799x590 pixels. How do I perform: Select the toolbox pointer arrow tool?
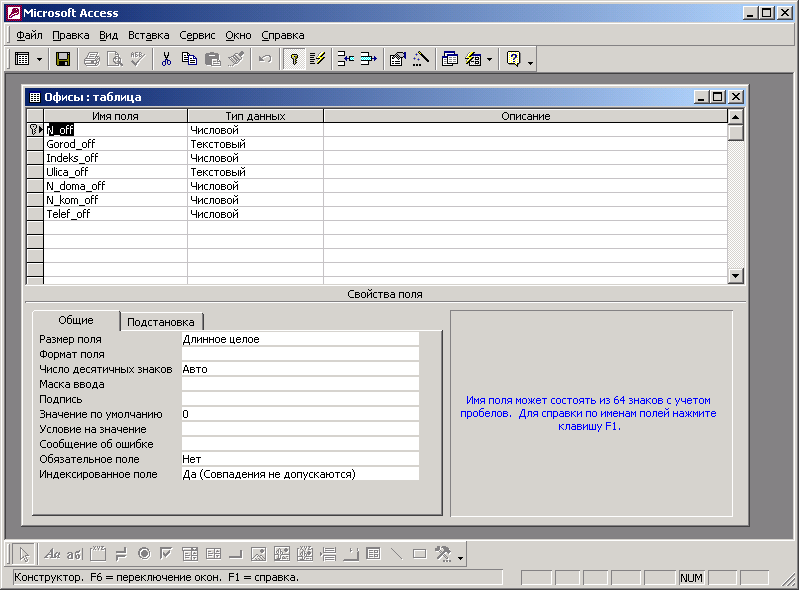point(23,554)
